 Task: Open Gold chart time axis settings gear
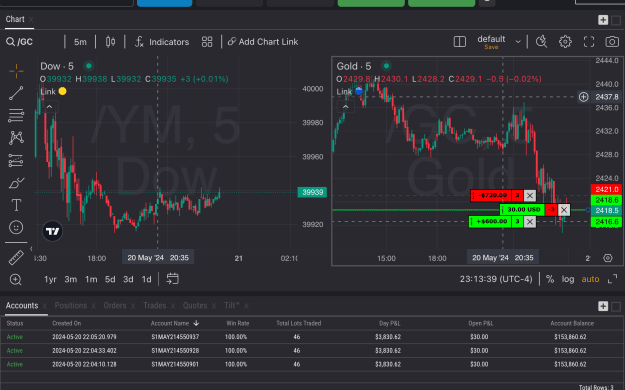(x=608, y=258)
